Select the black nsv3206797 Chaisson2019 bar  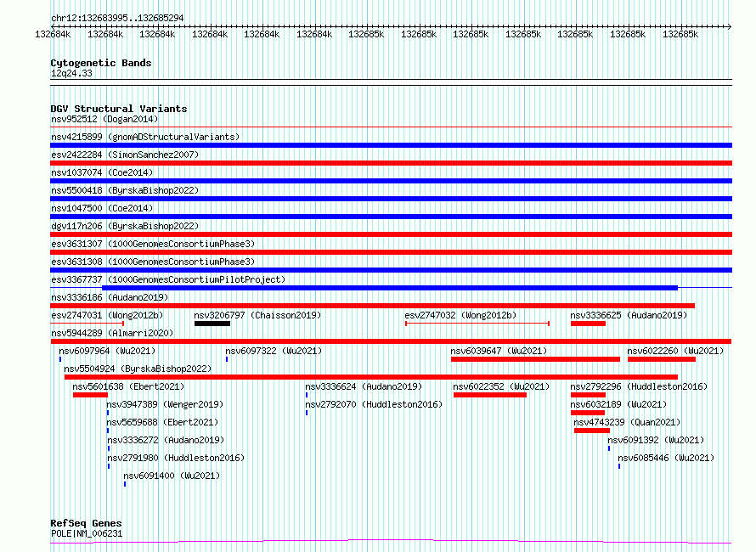tap(212, 324)
